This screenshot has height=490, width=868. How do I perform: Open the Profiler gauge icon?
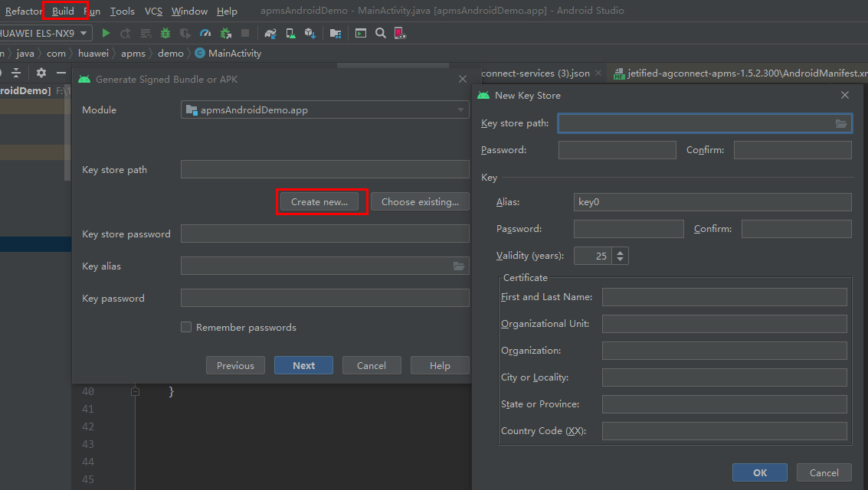pos(205,33)
